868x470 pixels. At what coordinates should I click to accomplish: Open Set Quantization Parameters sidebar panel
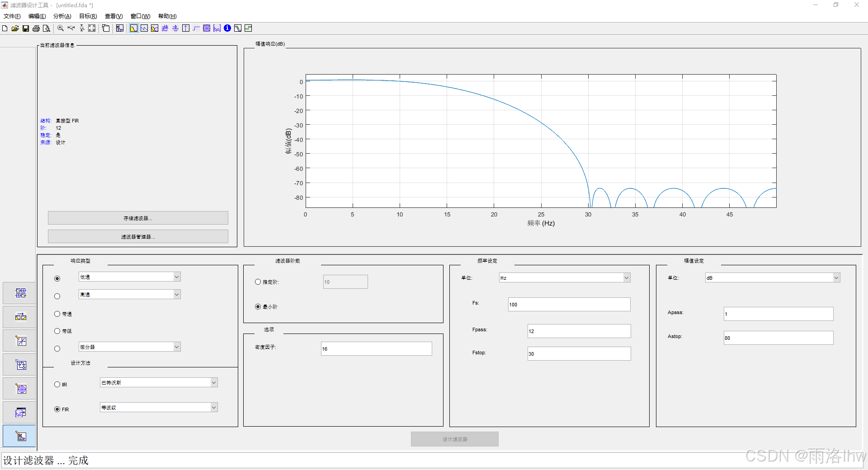pos(19,341)
